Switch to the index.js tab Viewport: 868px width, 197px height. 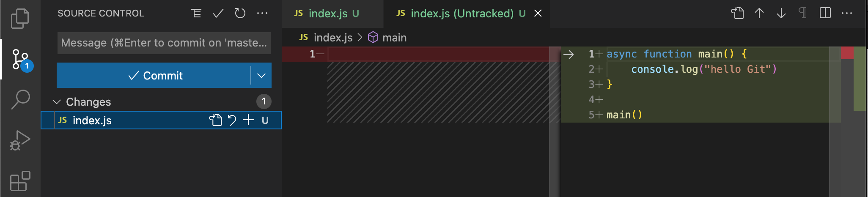[x=327, y=14]
